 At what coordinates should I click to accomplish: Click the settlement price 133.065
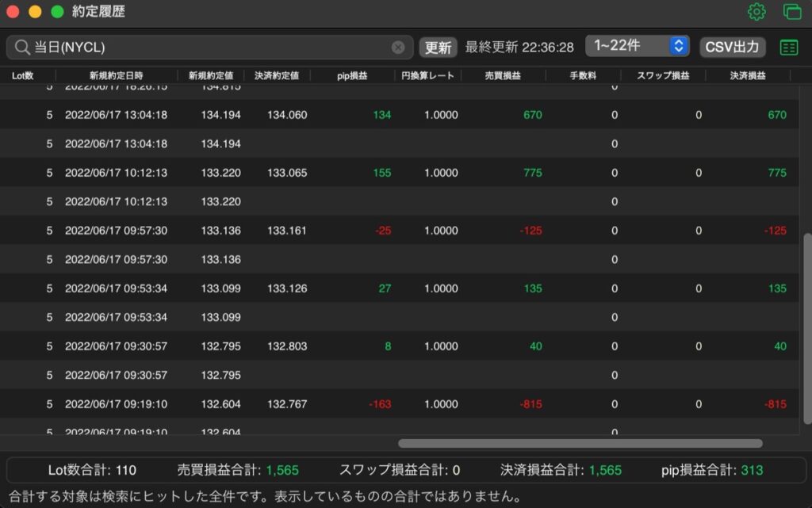(x=287, y=173)
